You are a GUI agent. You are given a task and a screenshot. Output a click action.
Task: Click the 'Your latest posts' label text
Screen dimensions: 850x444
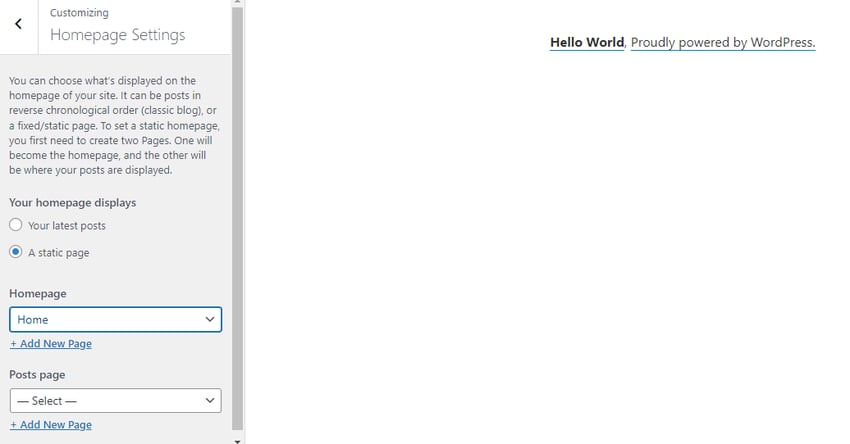click(67, 226)
